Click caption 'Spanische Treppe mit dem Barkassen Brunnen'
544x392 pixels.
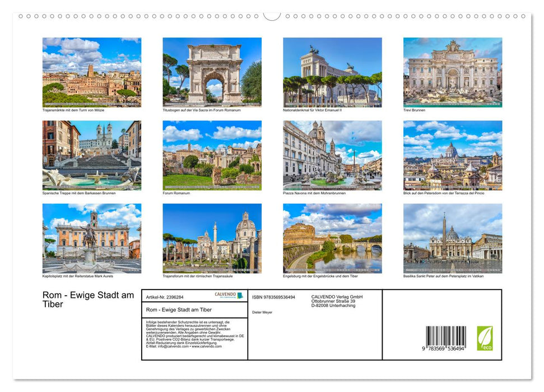79,193
